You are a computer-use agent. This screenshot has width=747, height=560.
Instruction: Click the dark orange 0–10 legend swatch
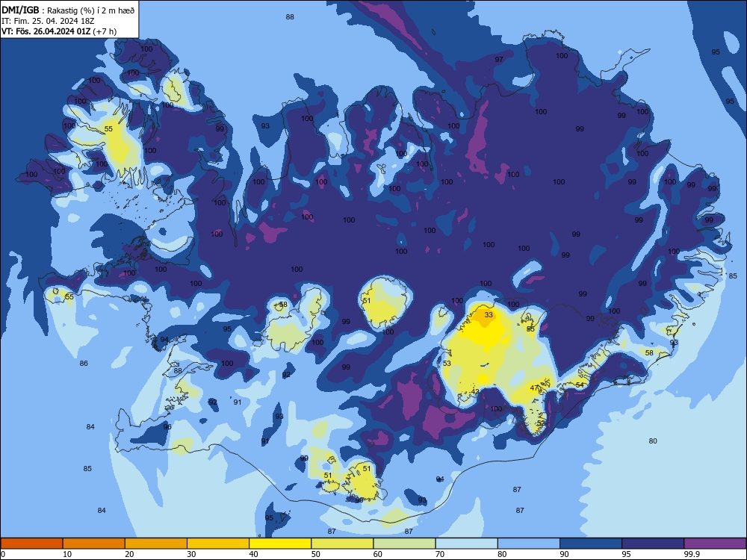[31, 544]
